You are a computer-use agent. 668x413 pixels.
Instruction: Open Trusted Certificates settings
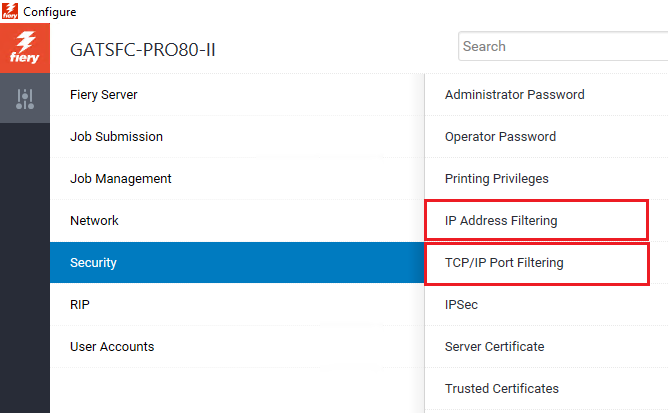click(501, 389)
